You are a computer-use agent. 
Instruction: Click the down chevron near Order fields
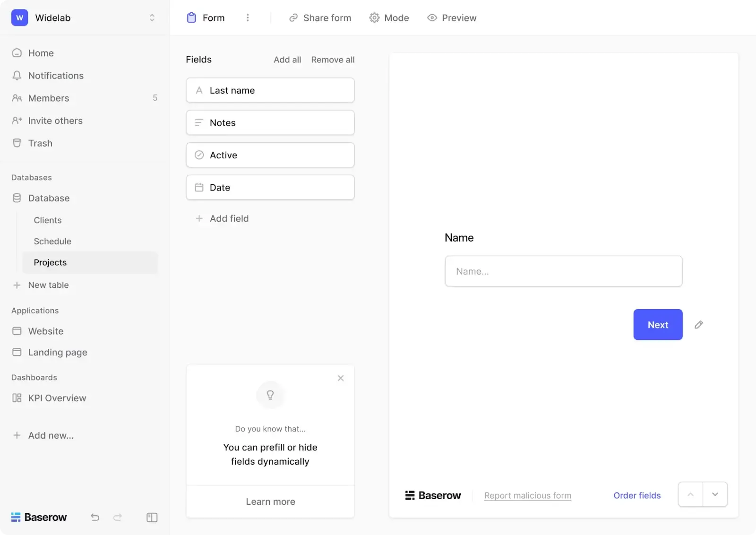coord(715,494)
